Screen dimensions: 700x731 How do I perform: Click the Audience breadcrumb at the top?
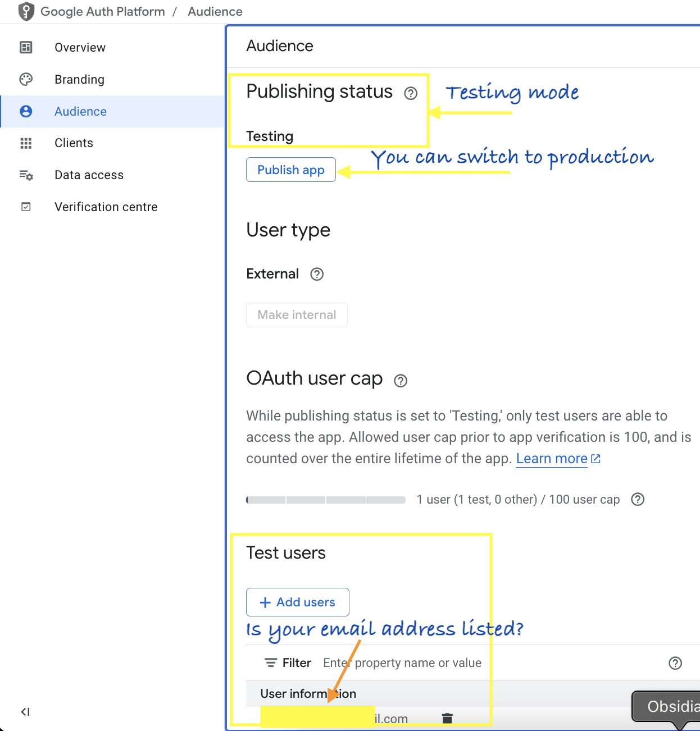pos(215,11)
